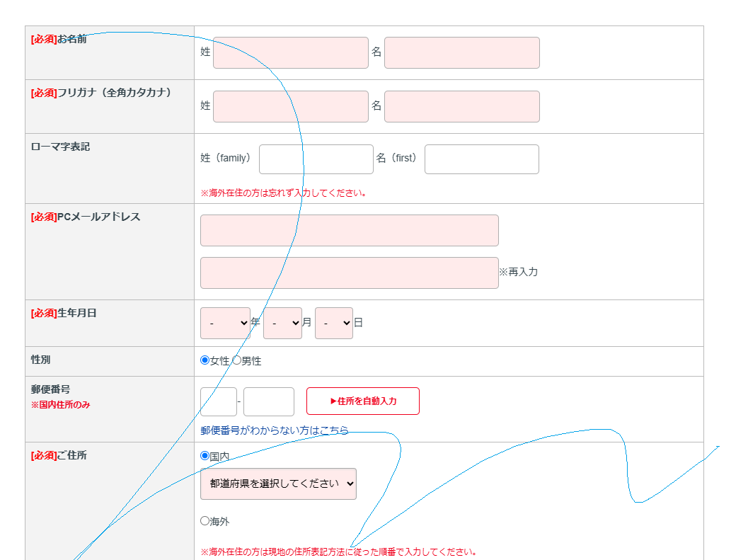Image resolution: width=731 pixels, height=560 pixels.
Task: Select the email 再入力 confirmation field
Action: [349, 273]
